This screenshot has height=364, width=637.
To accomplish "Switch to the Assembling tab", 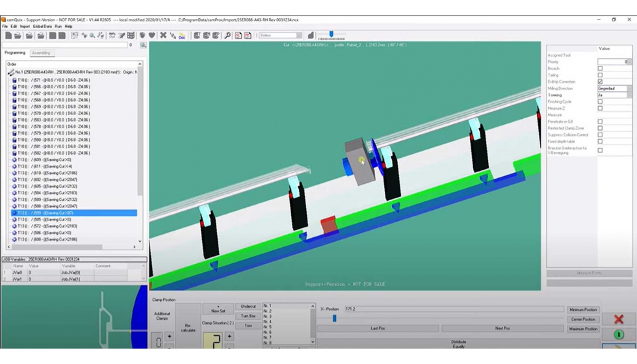I will click(x=41, y=53).
